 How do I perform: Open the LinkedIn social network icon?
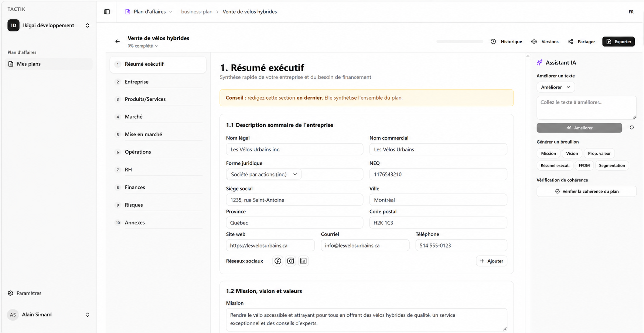[303, 261]
